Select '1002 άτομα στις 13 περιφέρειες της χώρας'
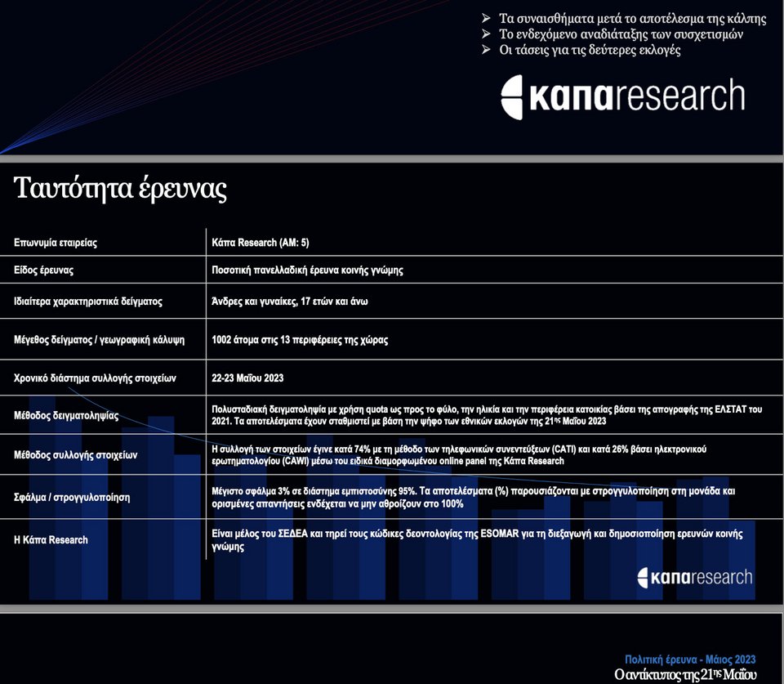784x684 pixels. tap(300, 340)
